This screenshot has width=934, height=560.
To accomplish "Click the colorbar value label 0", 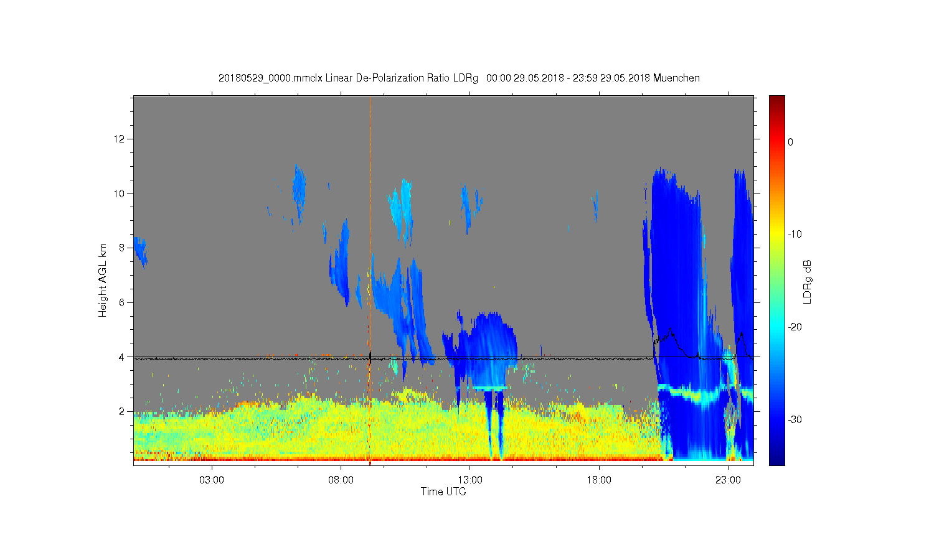I will [790, 142].
